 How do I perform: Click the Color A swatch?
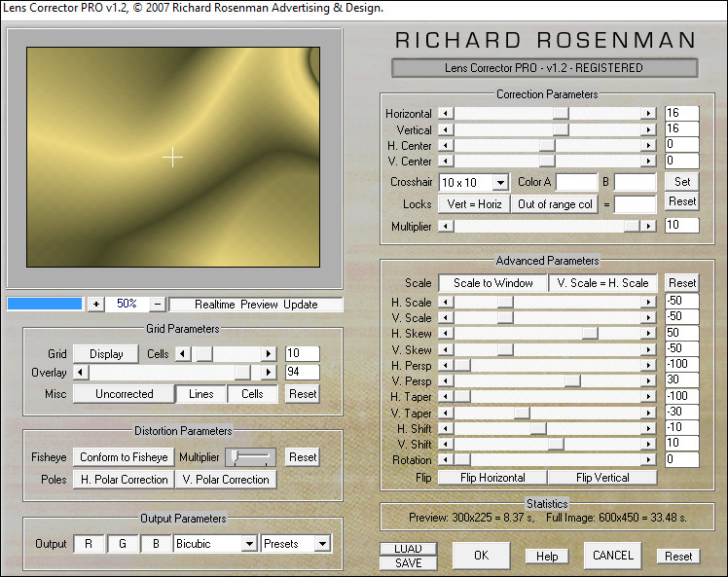(x=576, y=182)
